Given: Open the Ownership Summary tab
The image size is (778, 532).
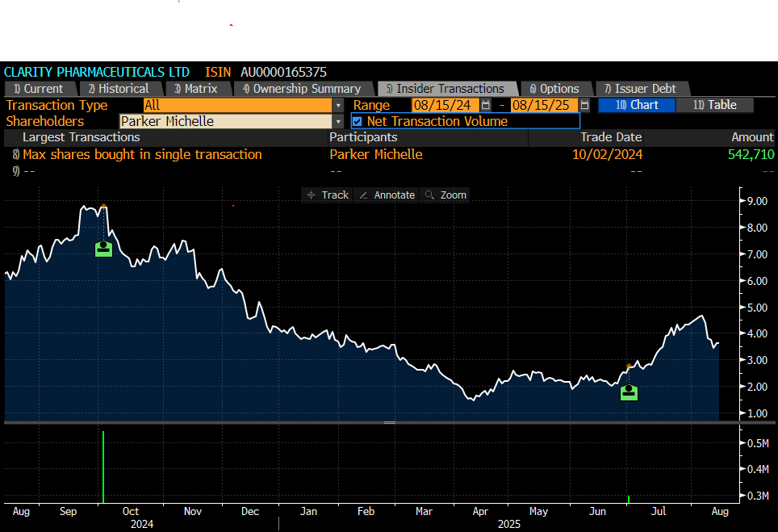Looking at the screenshot, I should [x=302, y=89].
